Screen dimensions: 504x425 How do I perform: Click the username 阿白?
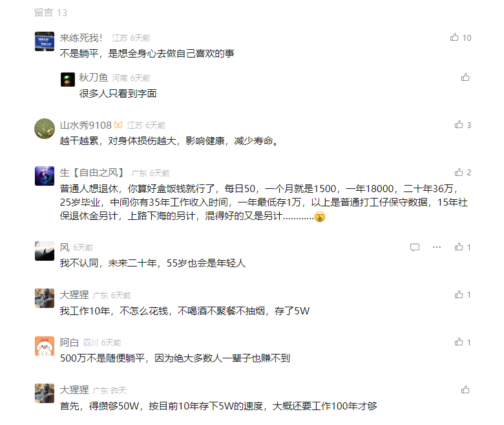(69, 342)
